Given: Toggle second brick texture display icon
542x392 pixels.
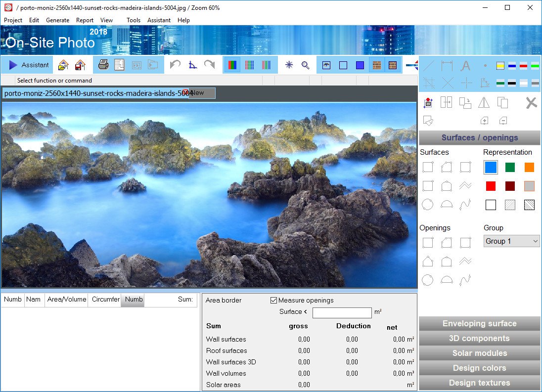Looking at the screenshot, I should (x=393, y=65).
